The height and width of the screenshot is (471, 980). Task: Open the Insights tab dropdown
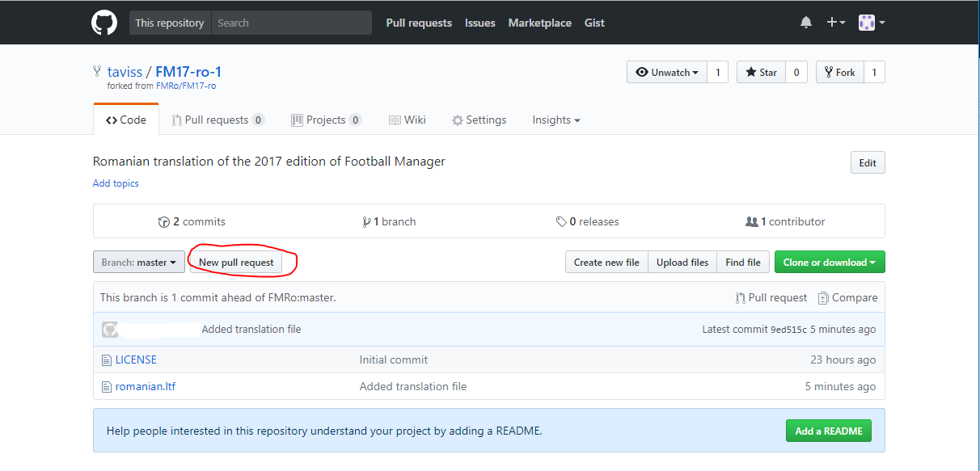click(x=556, y=120)
